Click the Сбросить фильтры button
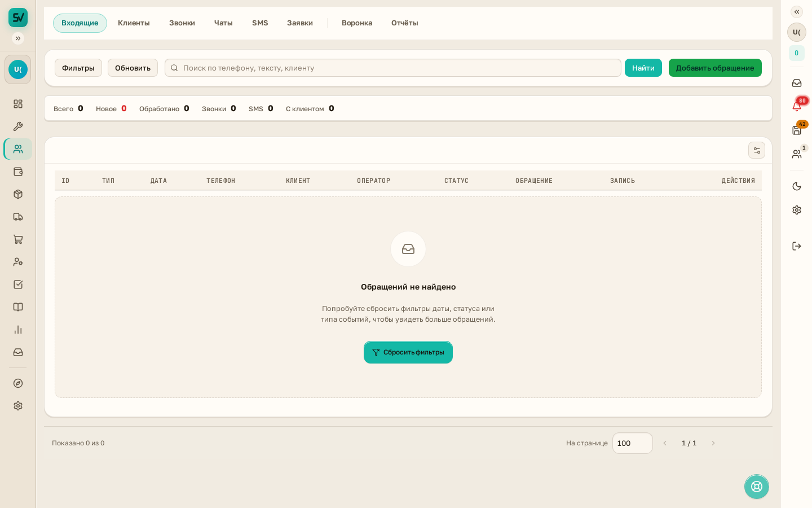This screenshot has width=812, height=508. [408, 352]
